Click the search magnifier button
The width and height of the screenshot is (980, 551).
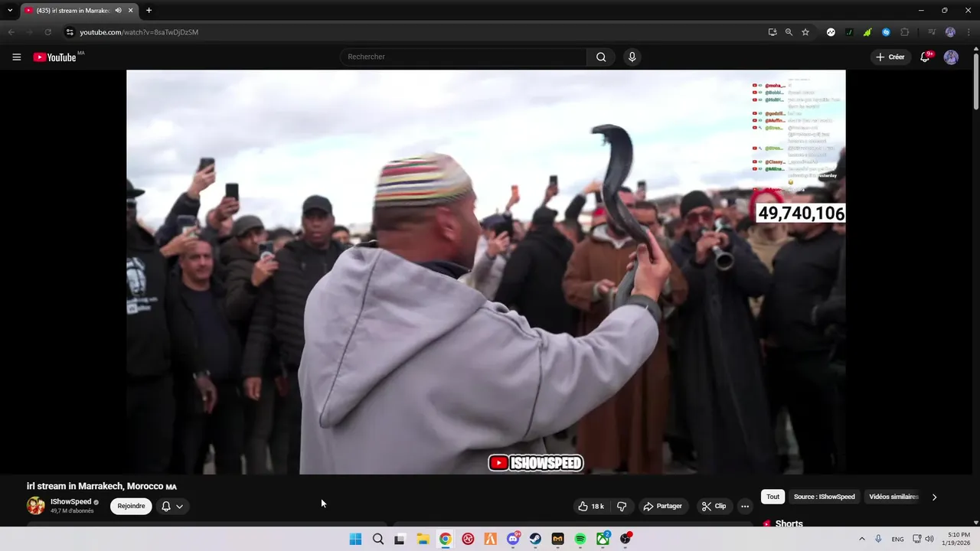pyautogui.click(x=601, y=57)
